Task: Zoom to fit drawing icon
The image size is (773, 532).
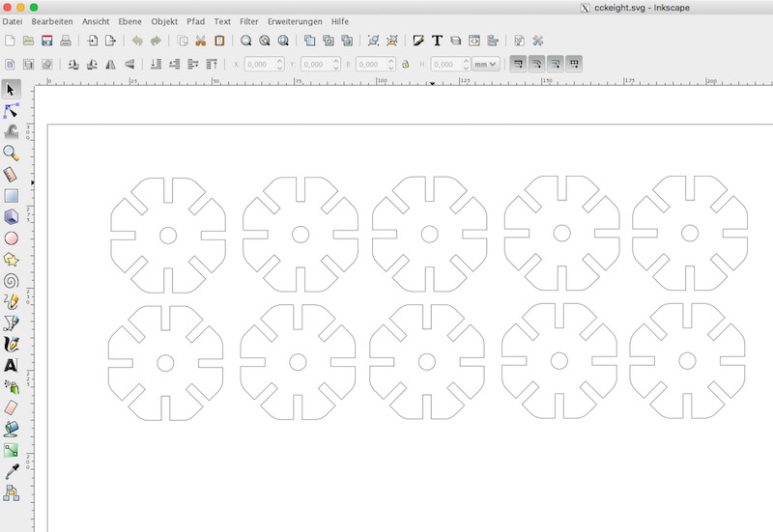Action: (x=265, y=41)
